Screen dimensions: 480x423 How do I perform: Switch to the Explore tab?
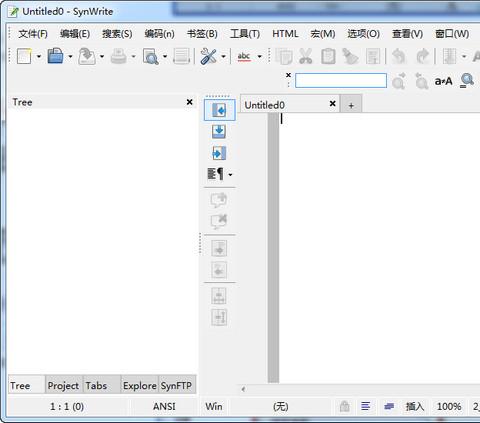(x=140, y=385)
